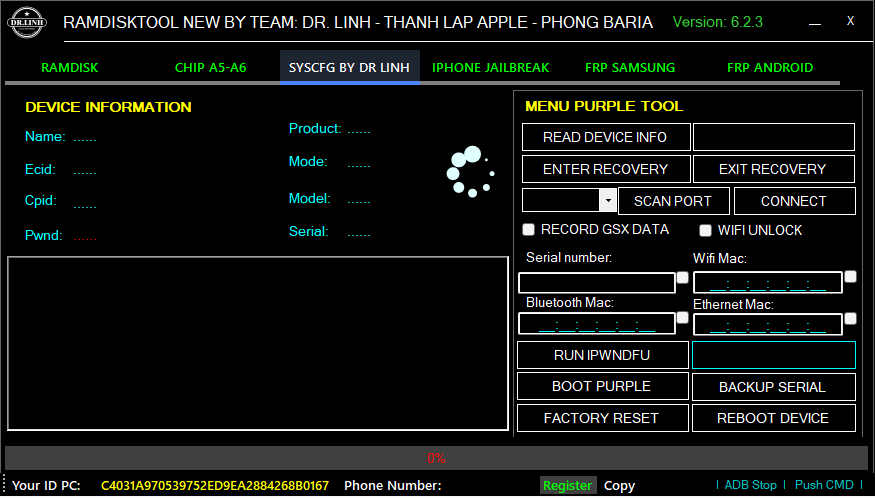Select the SYSCFG BY DR LINH tab
This screenshot has height=498, width=875.
pyautogui.click(x=349, y=68)
